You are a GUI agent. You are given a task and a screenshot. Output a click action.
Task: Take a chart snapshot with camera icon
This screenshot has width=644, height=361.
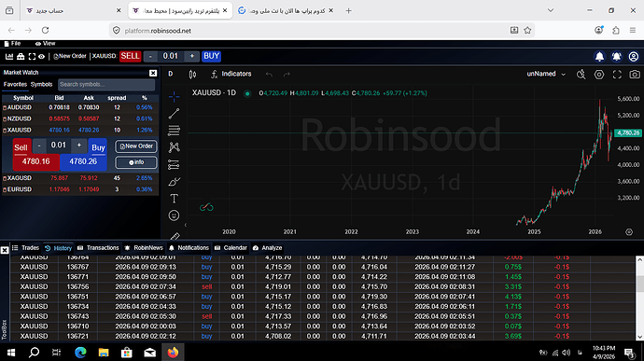coord(635,75)
